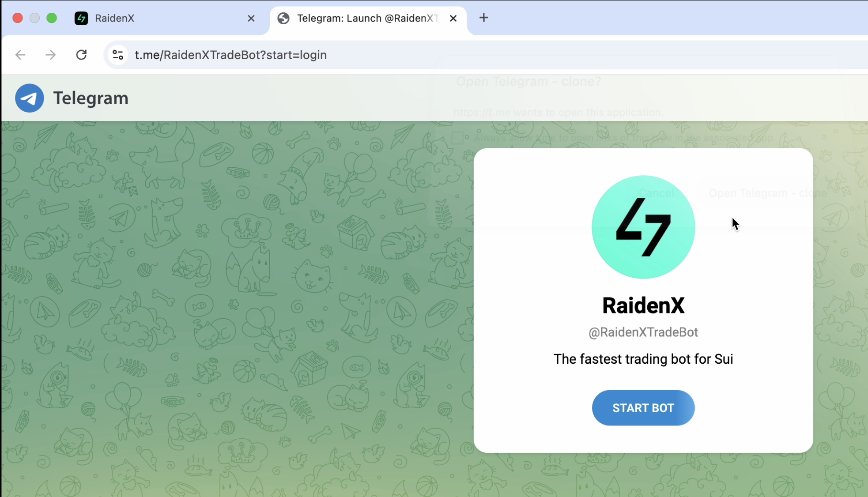Close the Telegram Launch tab
Viewport: 868px width, 497px height.
(453, 18)
